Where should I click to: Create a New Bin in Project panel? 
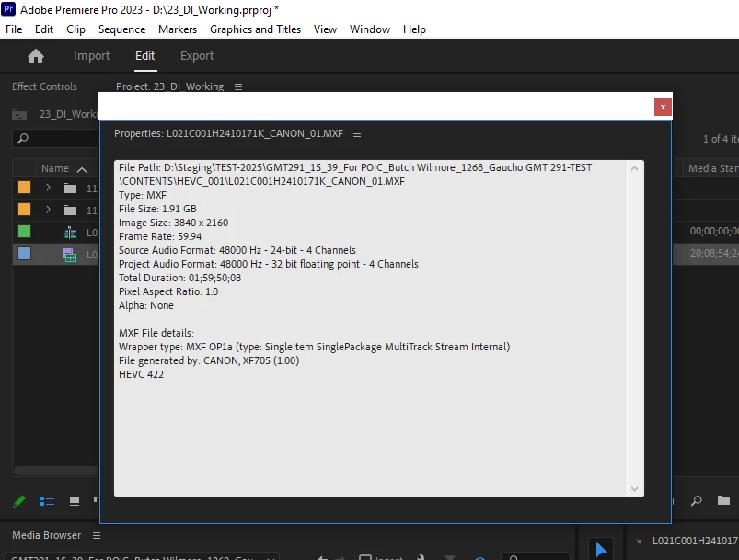click(x=723, y=500)
